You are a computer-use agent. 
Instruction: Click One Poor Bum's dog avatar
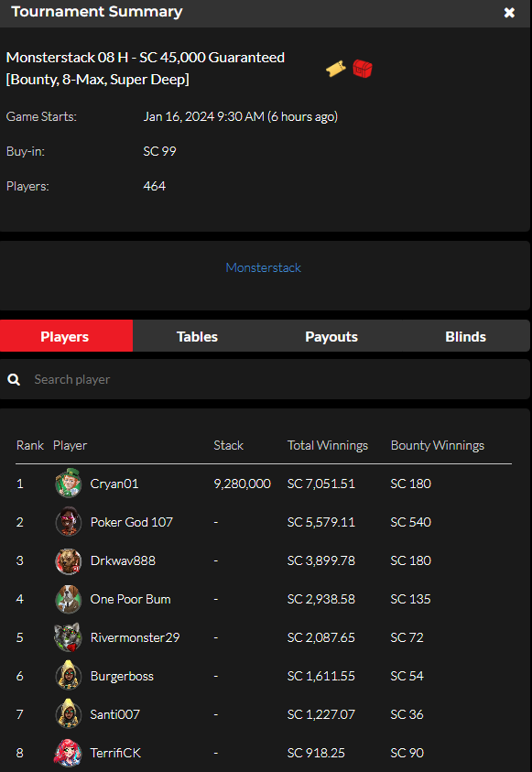pos(68,599)
